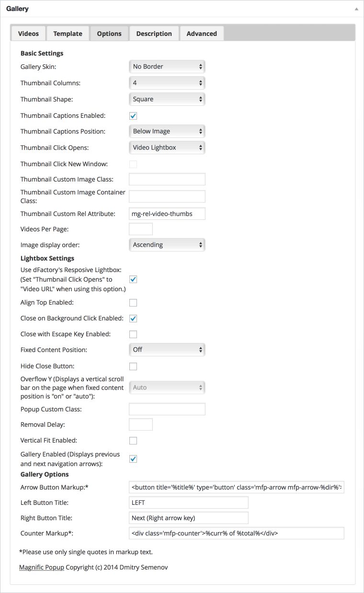Disable the Gallery Enabled navigation arrows option
This screenshot has height=593, width=364.
click(133, 458)
